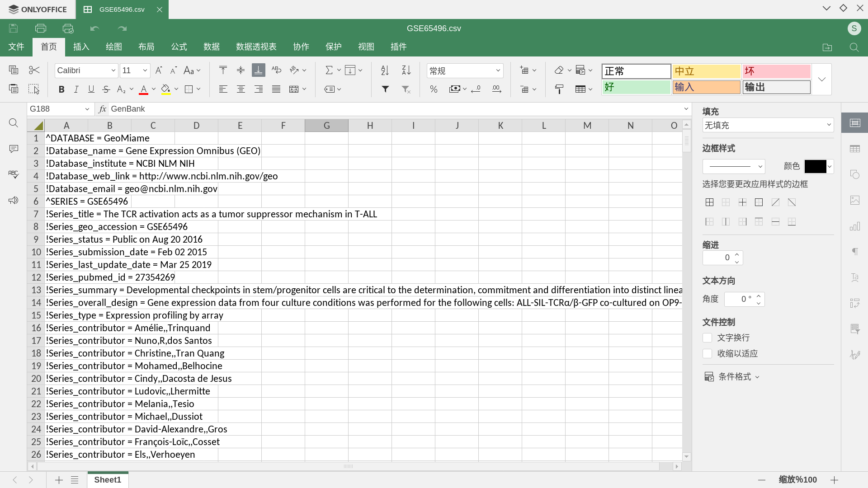This screenshot has height=488, width=868.
Task: Toggle Bold formatting
Action: coord(61,89)
